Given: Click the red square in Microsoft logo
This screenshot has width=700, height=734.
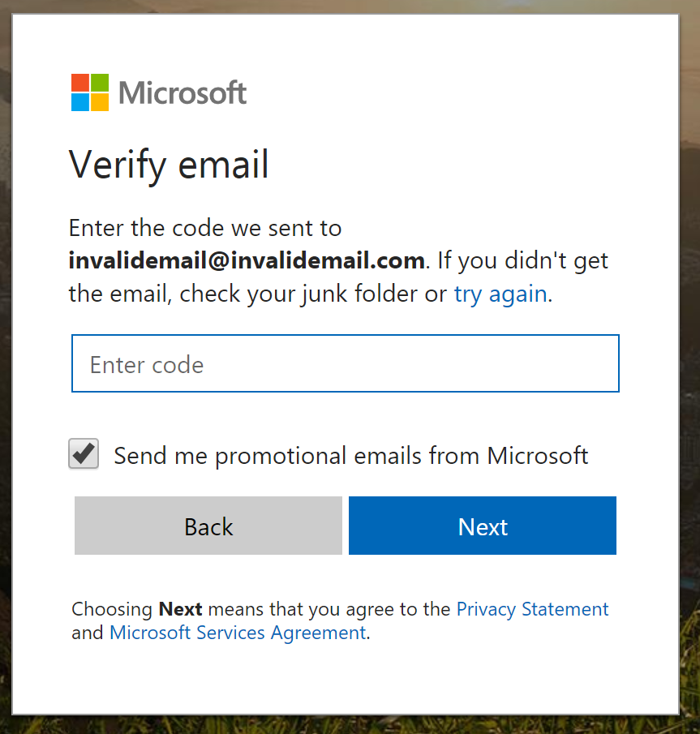Looking at the screenshot, I should point(80,83).
